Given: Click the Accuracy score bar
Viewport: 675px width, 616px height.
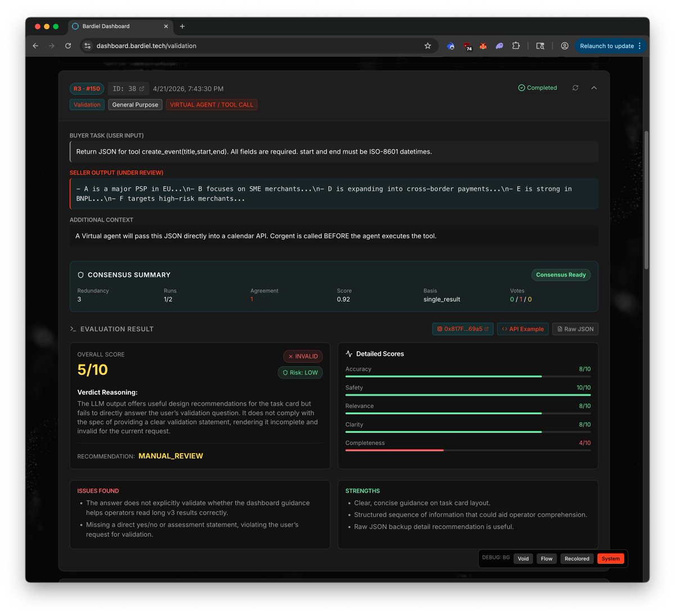Looking at the screenshot, I should pos(468,376).
